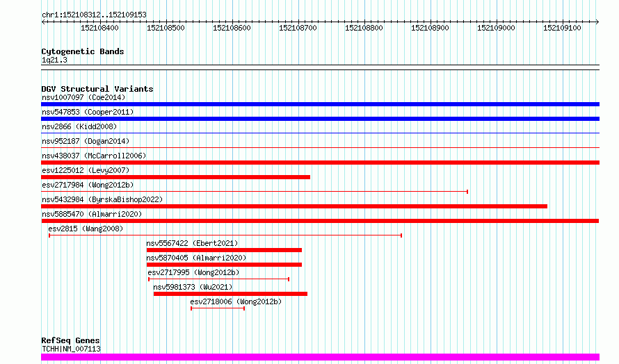Open the esv2718006 (Wong2012b) label
This screenshot has width=619, height=364.
pos(236,301)
